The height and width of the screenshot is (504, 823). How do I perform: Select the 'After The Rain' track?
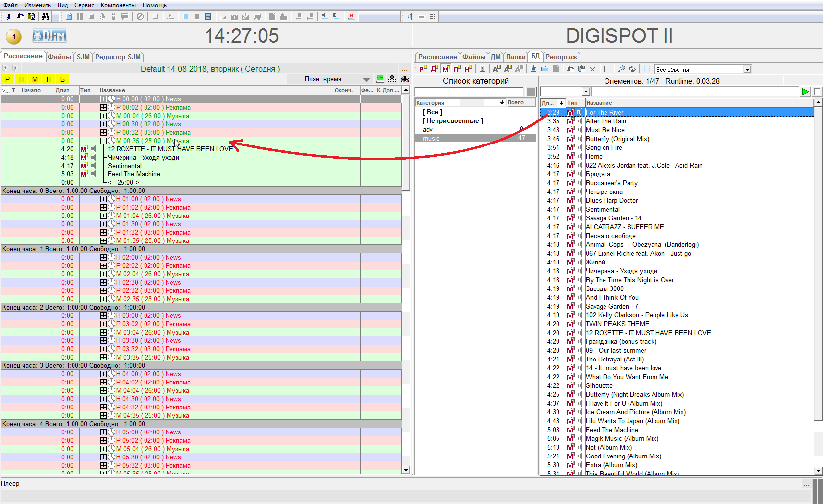click(x=605, y=121)
